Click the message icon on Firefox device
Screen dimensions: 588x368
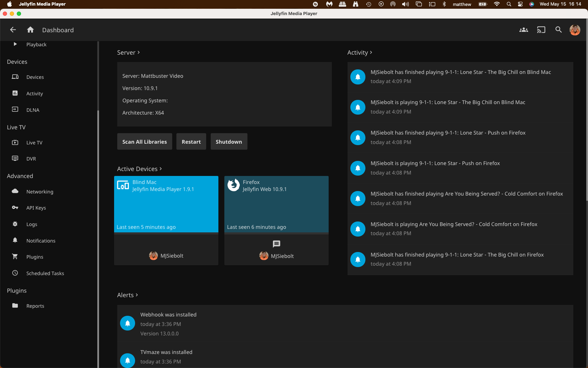[x=276, y=244]
